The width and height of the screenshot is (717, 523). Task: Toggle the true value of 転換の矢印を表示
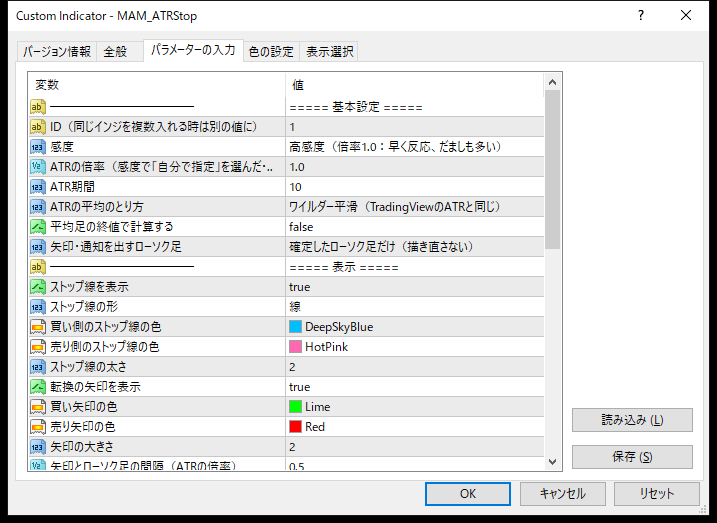point(415,387)
